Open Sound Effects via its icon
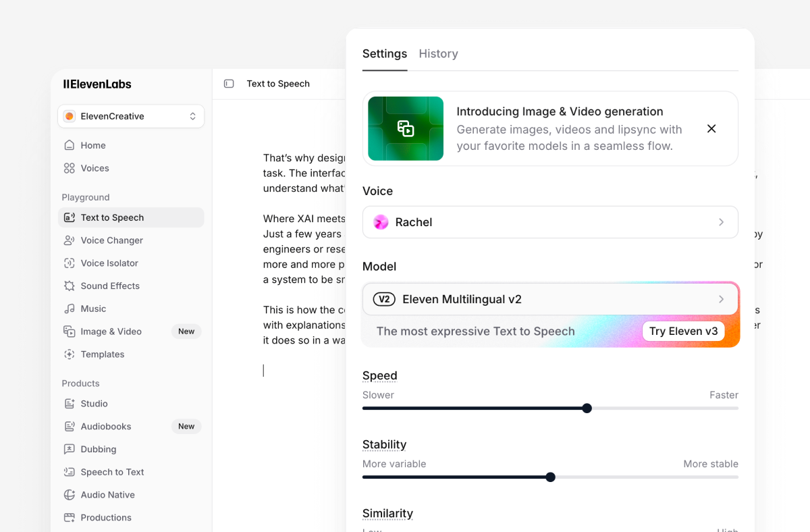This screenshot has height=532, width=810. (x=69, y=286)
